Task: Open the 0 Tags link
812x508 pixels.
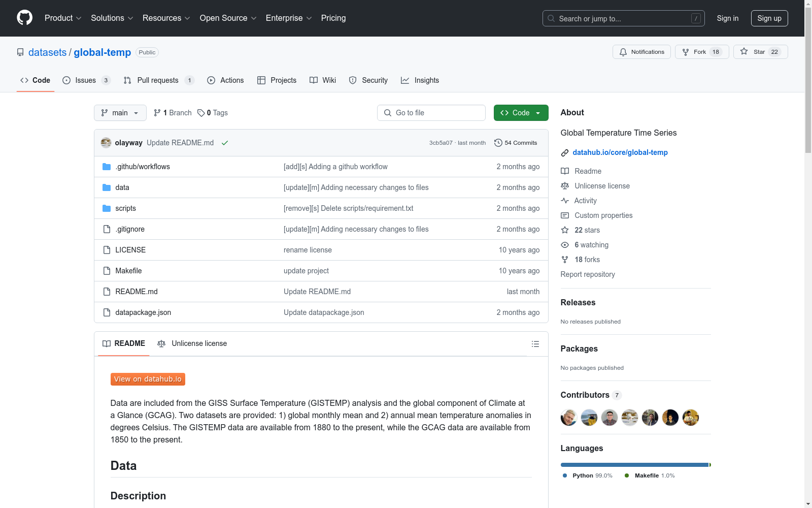Action: click(213, 113)
